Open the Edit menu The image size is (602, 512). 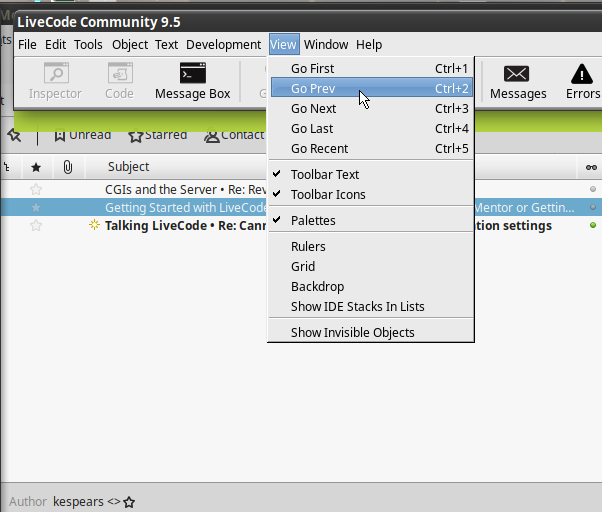56,45
